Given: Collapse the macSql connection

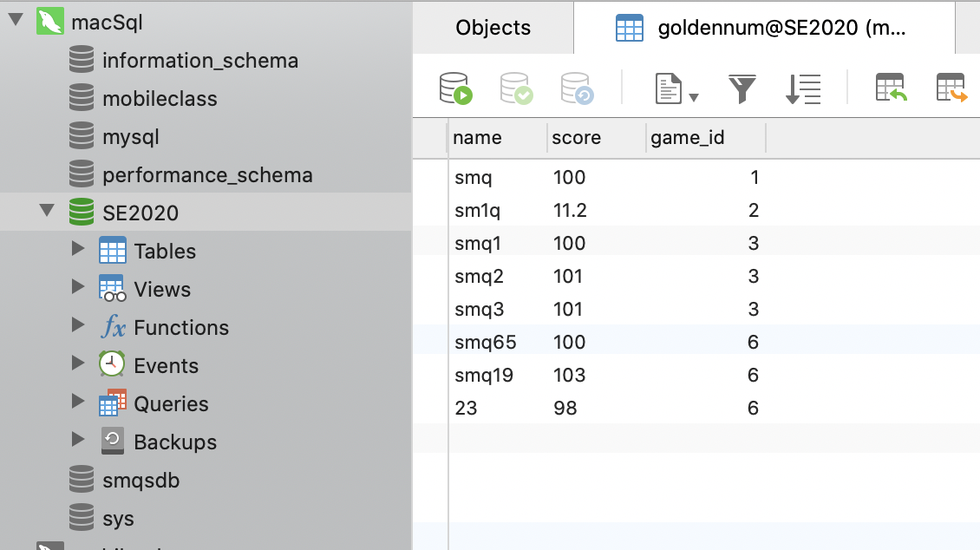Looking at the screenshot, I should (15, 23).
